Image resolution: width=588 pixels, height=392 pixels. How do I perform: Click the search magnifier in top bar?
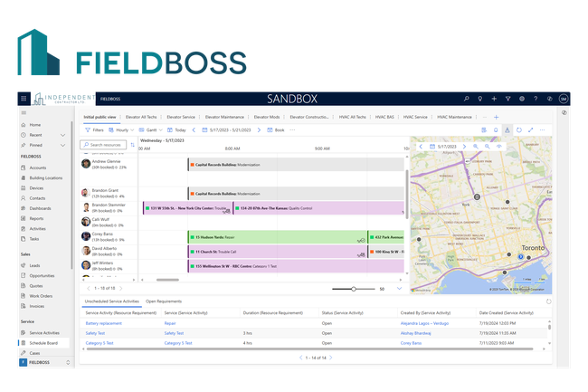(x=466, y=99)
